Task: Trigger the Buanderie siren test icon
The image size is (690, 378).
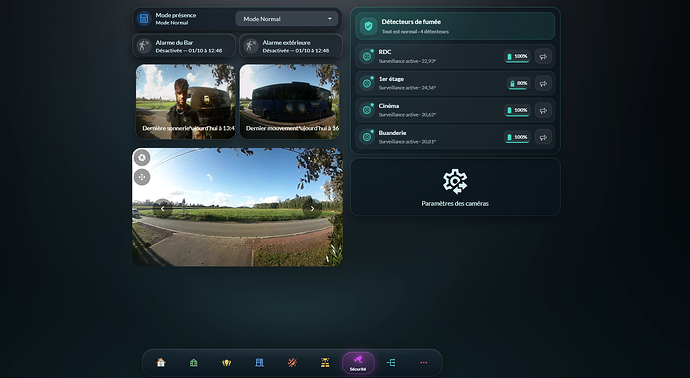Action: coord(543,137)
